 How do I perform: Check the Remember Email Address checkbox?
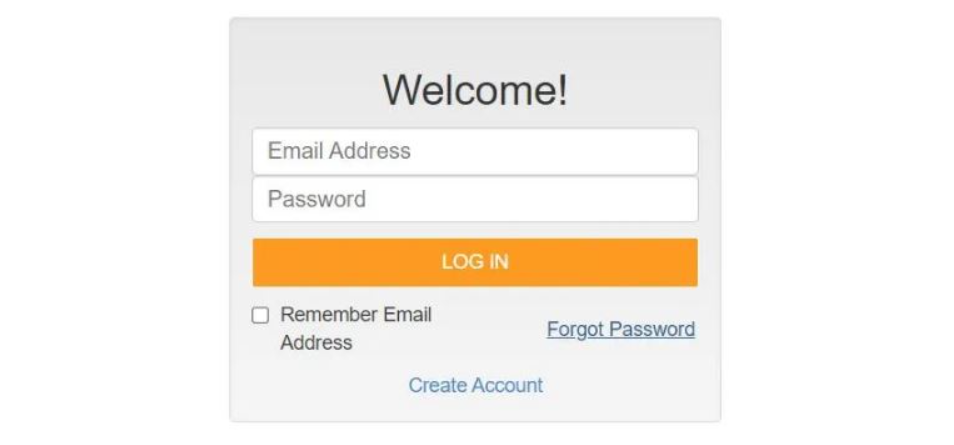pos(260,315)
